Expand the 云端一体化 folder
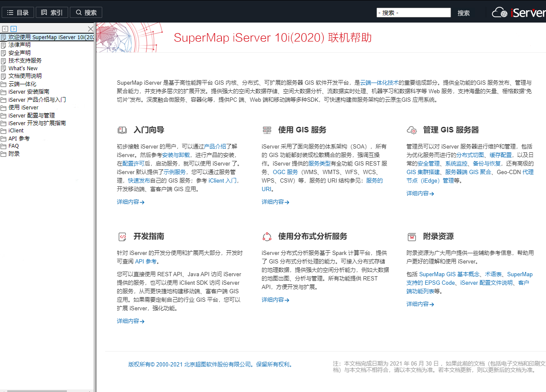Screen dimensions: 546x392 22,84
